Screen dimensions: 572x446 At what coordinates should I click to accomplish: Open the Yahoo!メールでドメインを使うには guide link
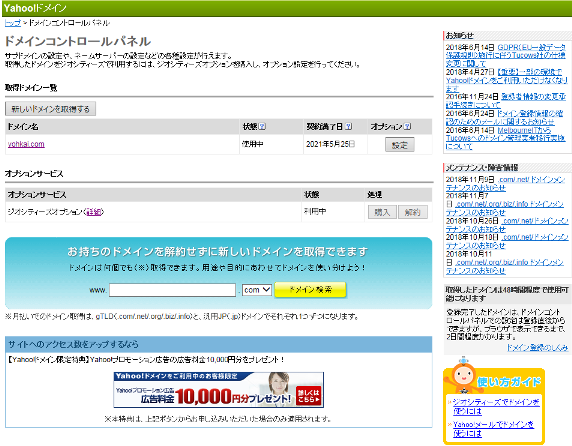click(493, 429)
